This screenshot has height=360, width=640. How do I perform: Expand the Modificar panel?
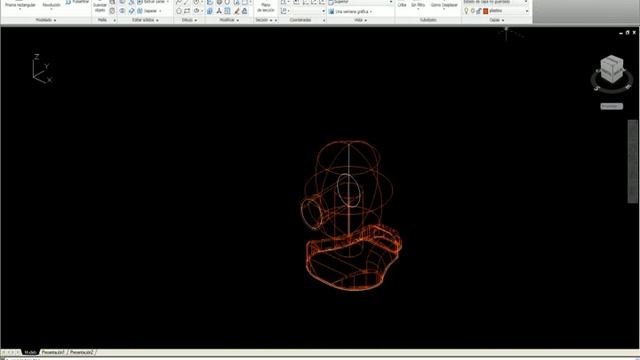pyautogui.click(x=229, y=20)
